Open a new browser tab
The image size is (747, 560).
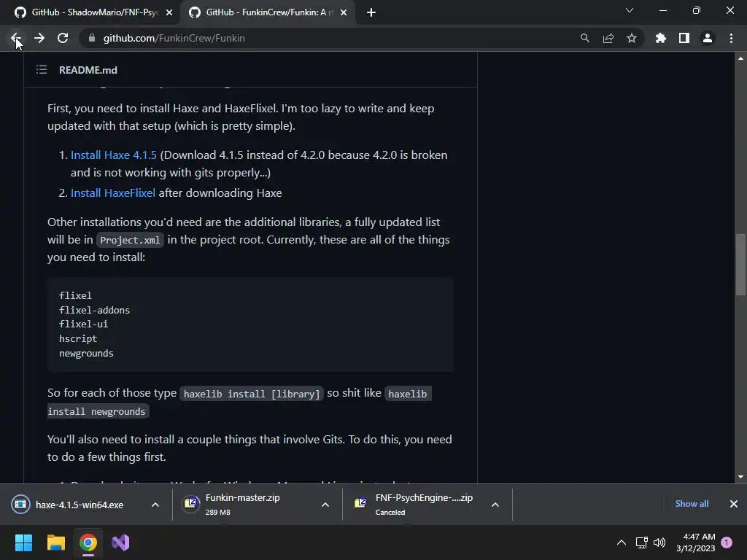pos(371,13)
